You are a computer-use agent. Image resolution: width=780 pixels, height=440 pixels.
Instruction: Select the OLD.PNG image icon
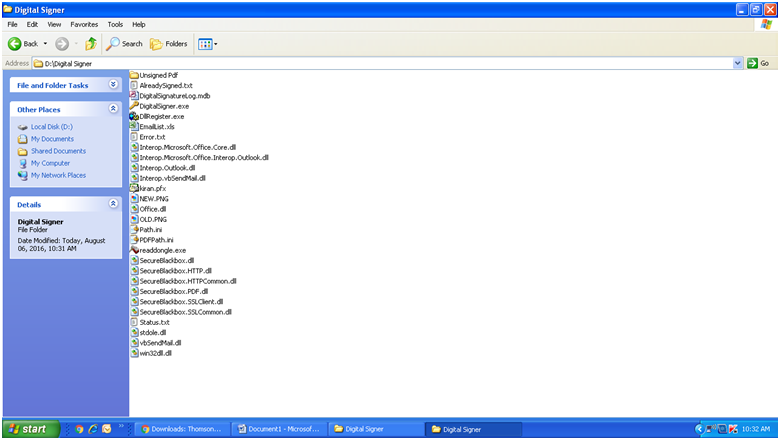134,219
